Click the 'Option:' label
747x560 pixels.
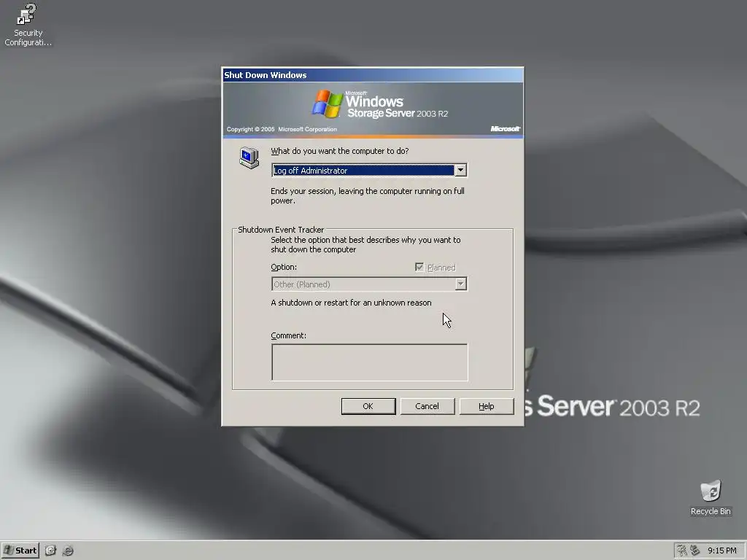click(284, 267)
